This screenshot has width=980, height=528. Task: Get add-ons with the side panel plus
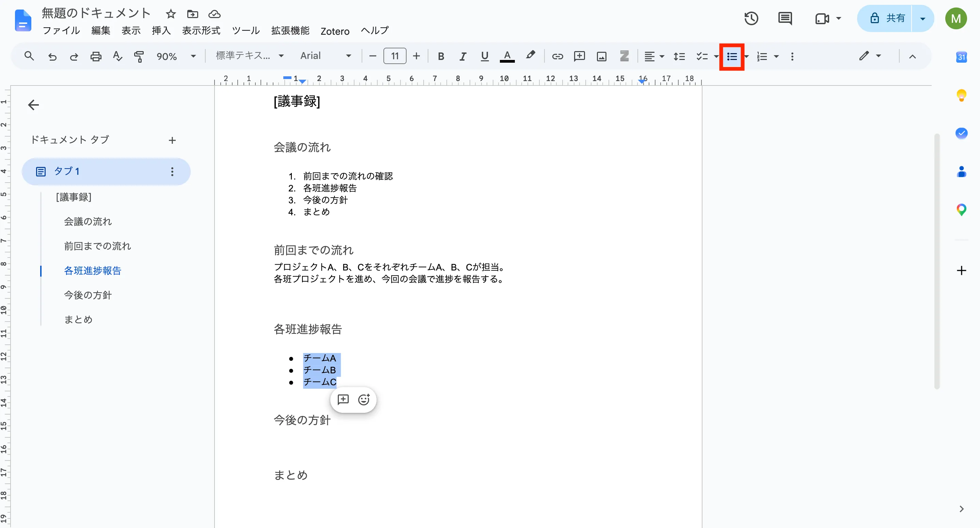(961, 271)
